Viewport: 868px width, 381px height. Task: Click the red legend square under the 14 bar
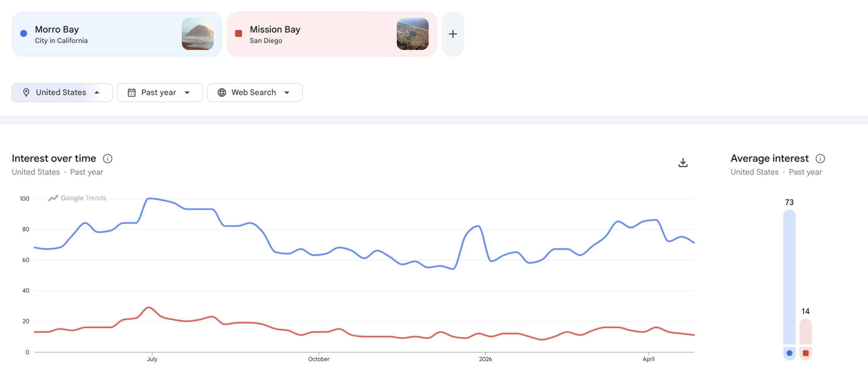tap(806, 353)
